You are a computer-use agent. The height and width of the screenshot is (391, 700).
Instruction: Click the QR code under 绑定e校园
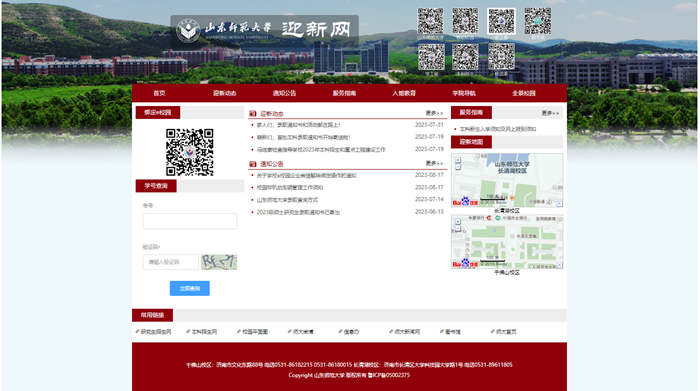[190, 152]
